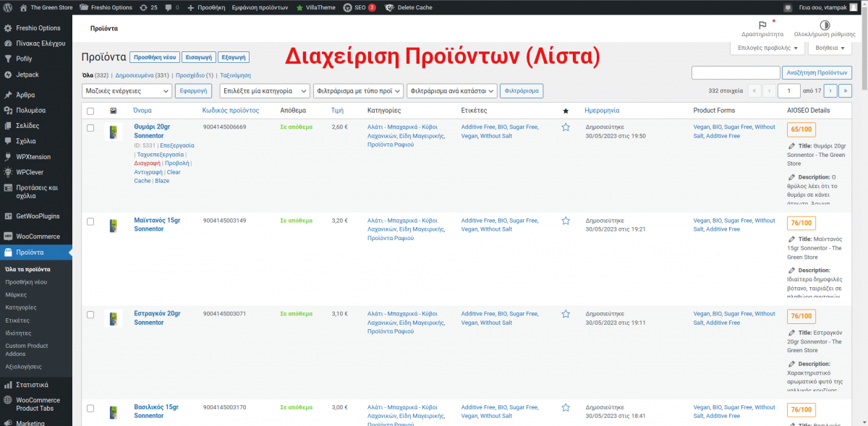Show Προσχέδιο (1) draft products
Image resolution: width=868 pixels, height=426 pixels.
pos(195,75)
